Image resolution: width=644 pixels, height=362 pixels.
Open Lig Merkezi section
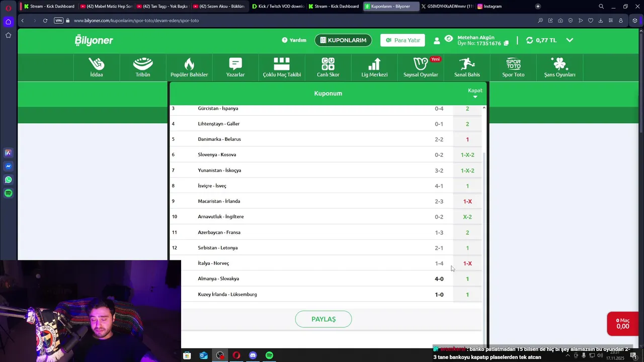coord(374,67)
